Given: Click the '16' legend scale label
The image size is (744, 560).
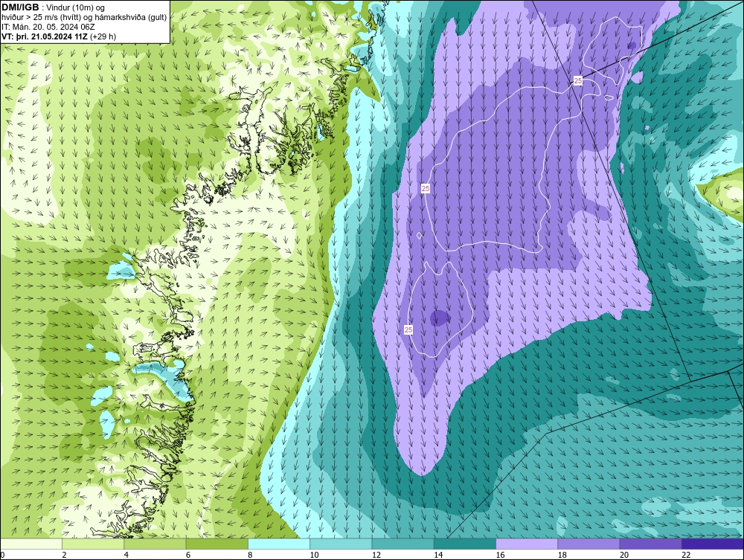Looking at the screenshot, I should pos(500,556).
